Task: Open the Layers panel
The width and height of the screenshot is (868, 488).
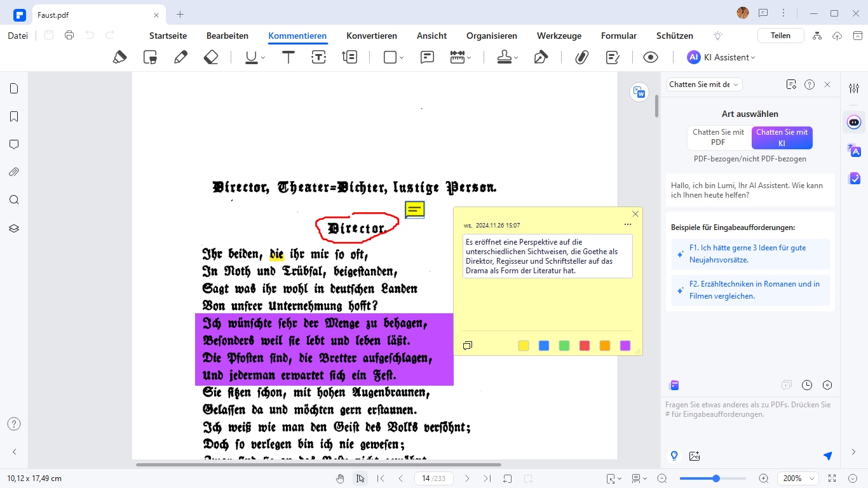Action: 14,228
